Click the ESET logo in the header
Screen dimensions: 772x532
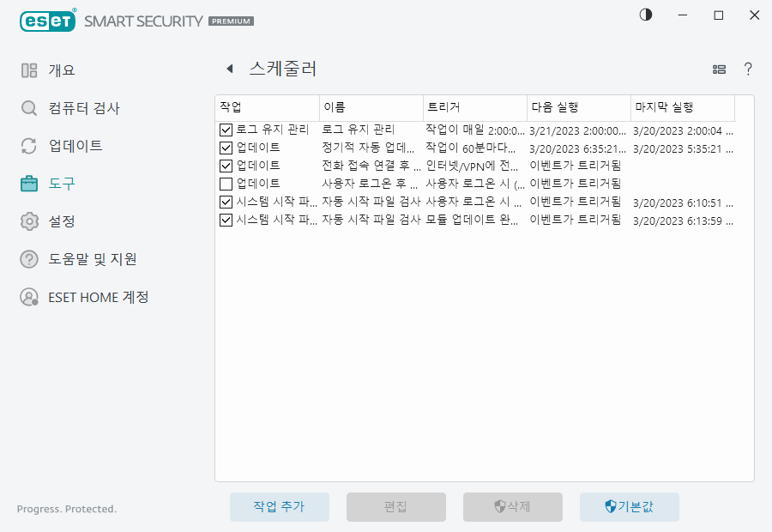click(x=47, y=20)
